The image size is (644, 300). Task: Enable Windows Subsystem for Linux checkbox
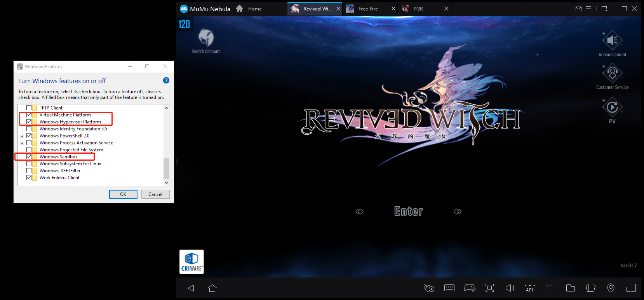(29, 164)
